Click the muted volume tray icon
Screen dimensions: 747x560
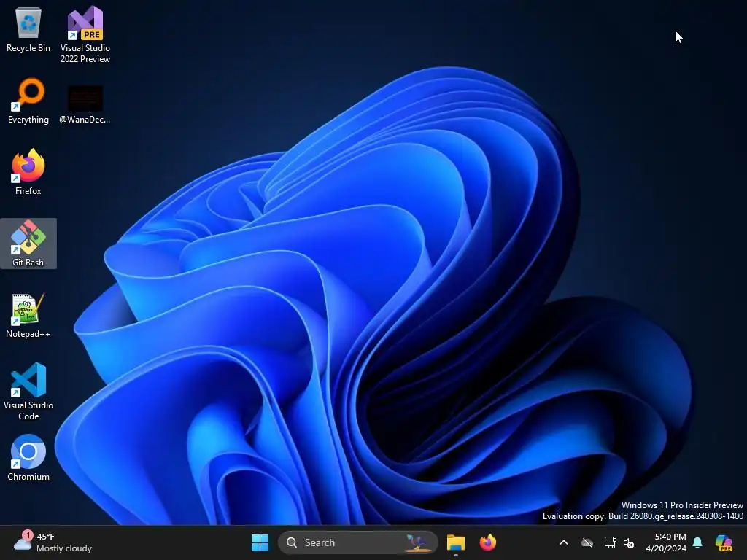(629, 542)
